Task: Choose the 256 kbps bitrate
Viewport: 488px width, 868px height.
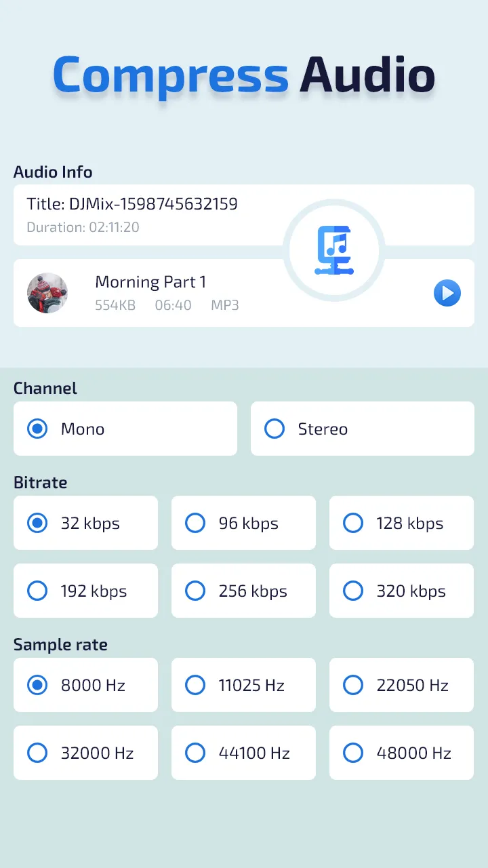Action: pyautogui.click(x=243, y=591)
